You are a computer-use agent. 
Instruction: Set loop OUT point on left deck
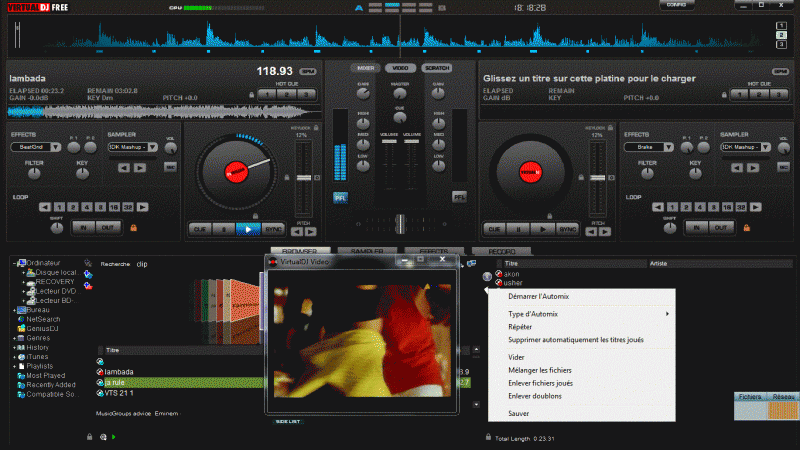click(108, 228)
